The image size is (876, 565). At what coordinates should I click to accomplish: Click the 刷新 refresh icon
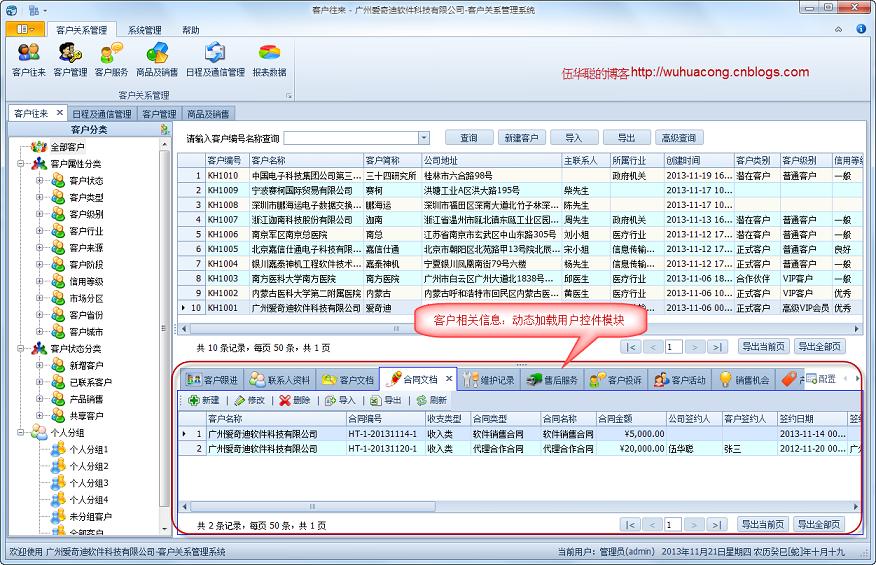421,400
